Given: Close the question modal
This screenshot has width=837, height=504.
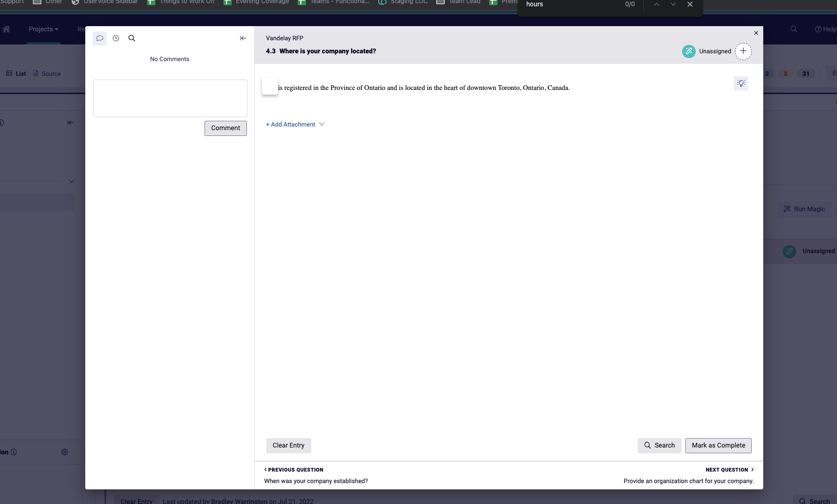Looking at the screenshot, I should (756, 33).
